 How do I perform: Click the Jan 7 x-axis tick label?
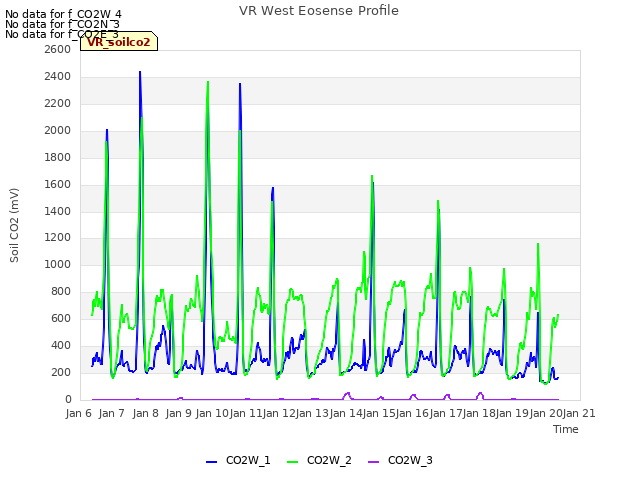[111, 413]
